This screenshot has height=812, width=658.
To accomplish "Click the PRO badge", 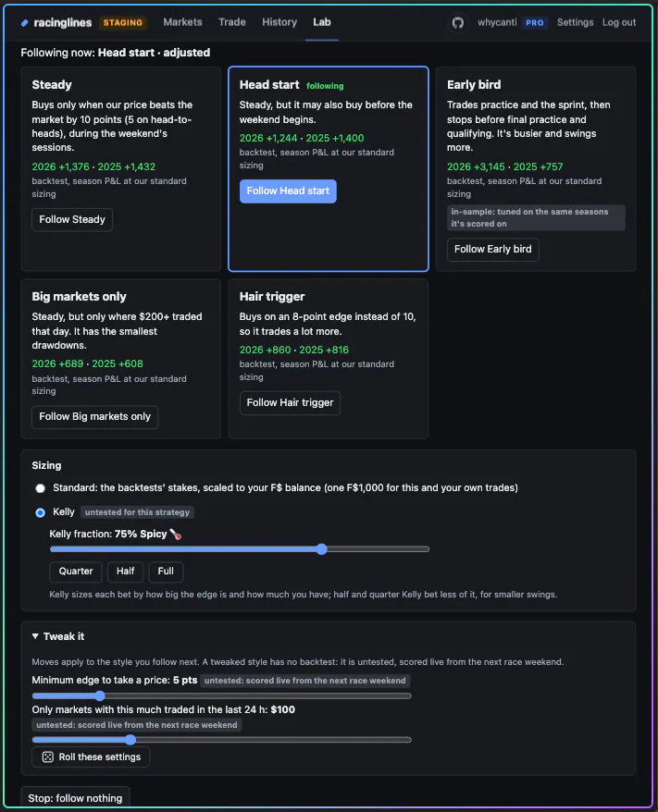I will 535,23.
